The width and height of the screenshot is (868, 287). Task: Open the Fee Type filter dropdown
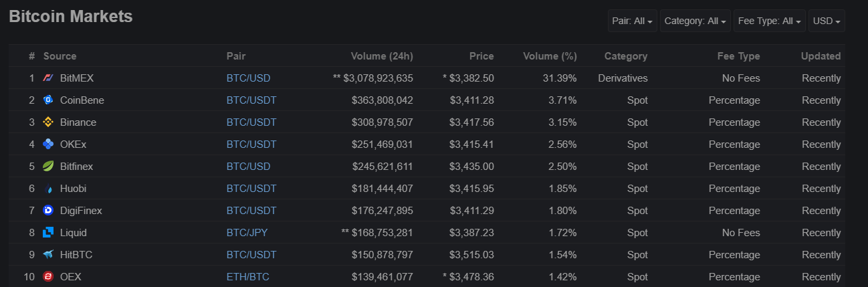pos(769,21)
